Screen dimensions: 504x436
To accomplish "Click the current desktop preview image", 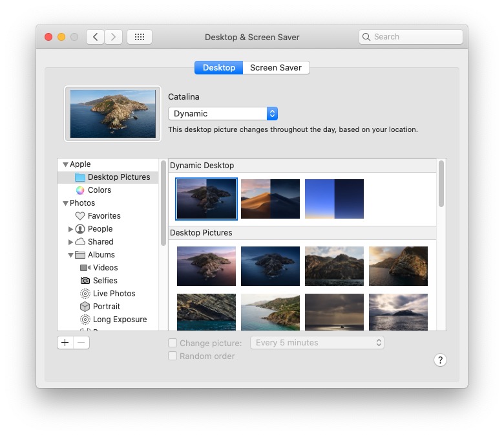I will 113,114.
